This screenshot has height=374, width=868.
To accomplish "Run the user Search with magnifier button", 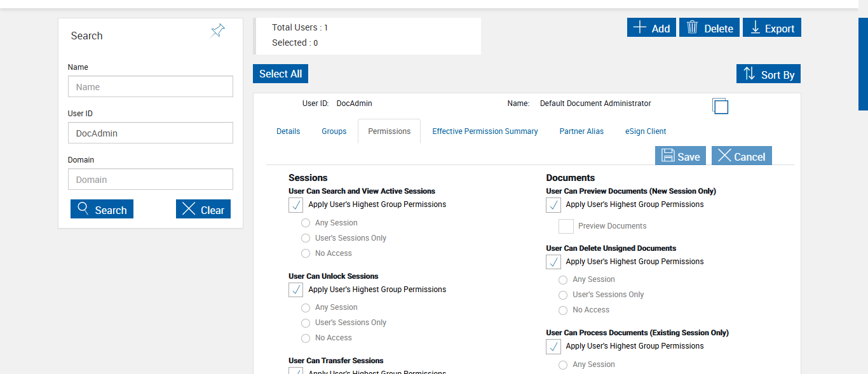I will [102, 210].
